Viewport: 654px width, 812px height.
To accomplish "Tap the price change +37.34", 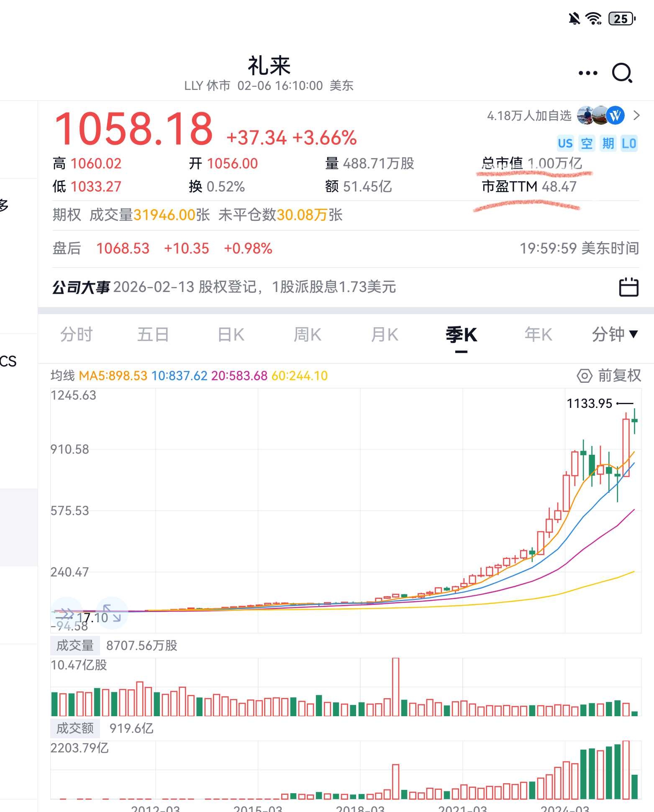I will [256, 138].
